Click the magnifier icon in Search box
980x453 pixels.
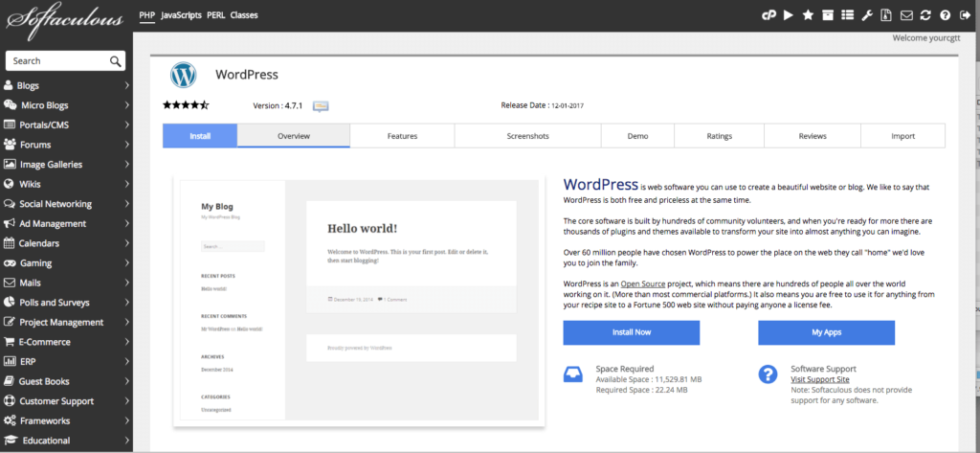(115, 60)
